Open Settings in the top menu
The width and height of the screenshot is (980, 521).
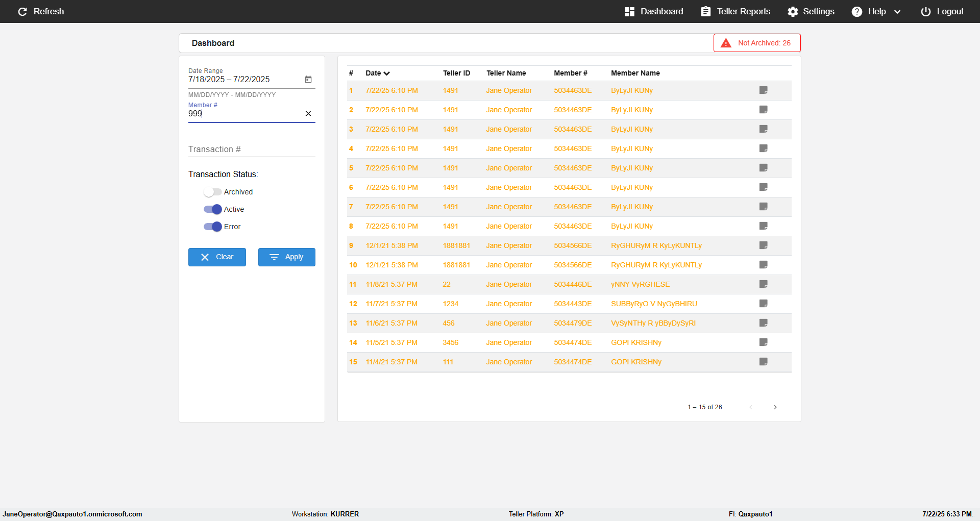click(x=811, y=11)
